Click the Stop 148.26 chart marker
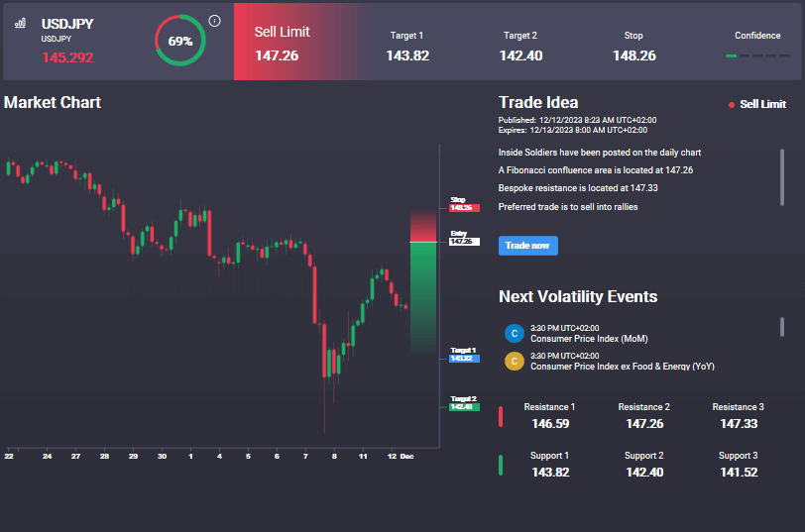 pyautogui.click(x=464, y=204)
